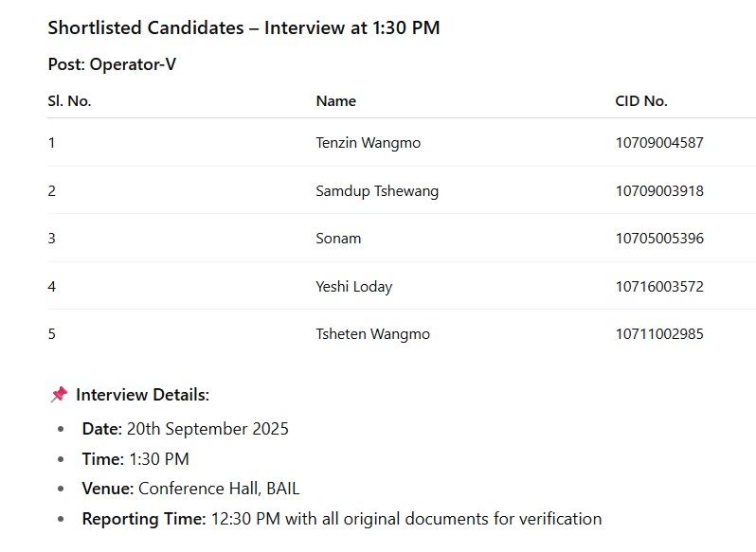Image resolution: width=756 pixels, height=552 pixels.
Task: Select the name Yeshi Loday
Action: (353, 287)
